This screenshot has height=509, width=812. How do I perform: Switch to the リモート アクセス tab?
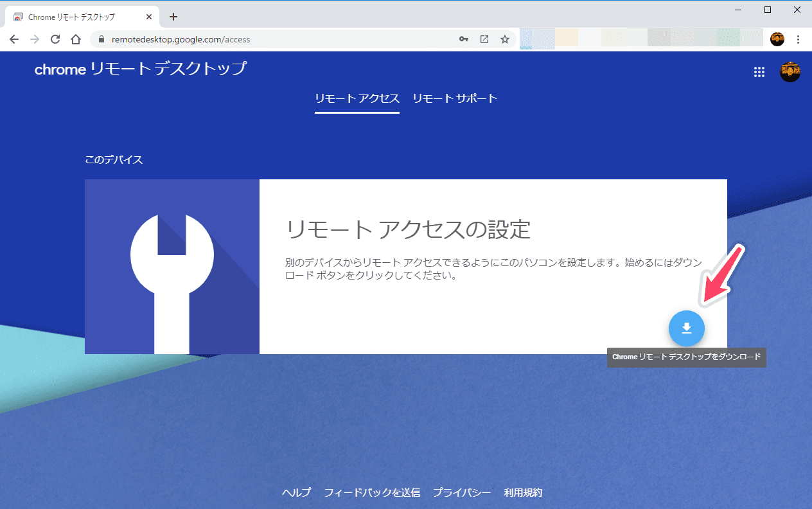(357, 98)
